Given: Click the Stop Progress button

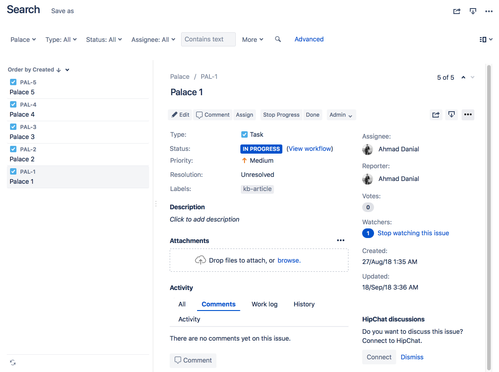Looking at the screenshot, I should (281, 115).
